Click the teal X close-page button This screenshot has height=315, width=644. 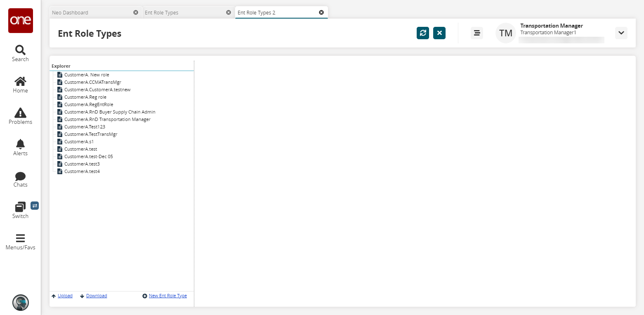coord(439,33)
